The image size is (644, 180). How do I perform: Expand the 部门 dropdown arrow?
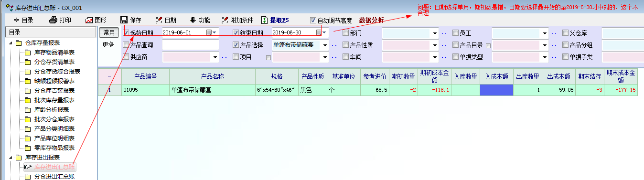(x=435, y=33)
